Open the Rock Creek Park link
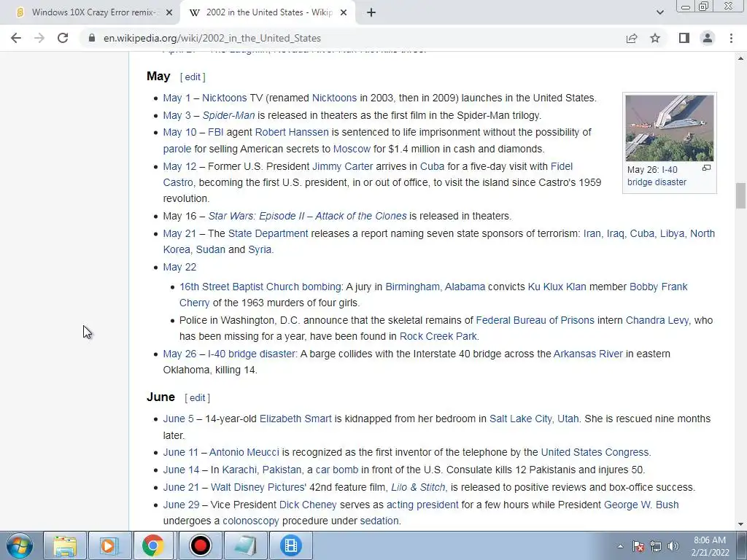Viewport: 747px width, 560px height. [438, 337]
